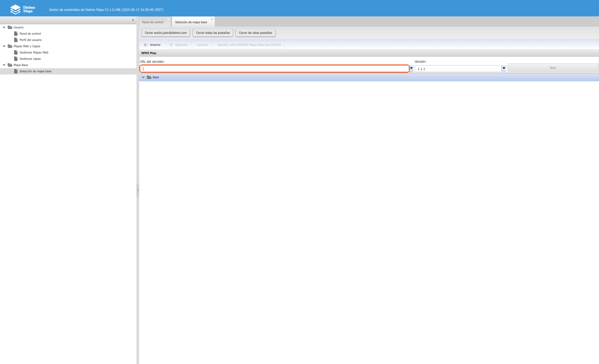This screenshot has width=599, height=364.
Task: Open Perfil del usuario tree item
Action: tap(31, 40)
